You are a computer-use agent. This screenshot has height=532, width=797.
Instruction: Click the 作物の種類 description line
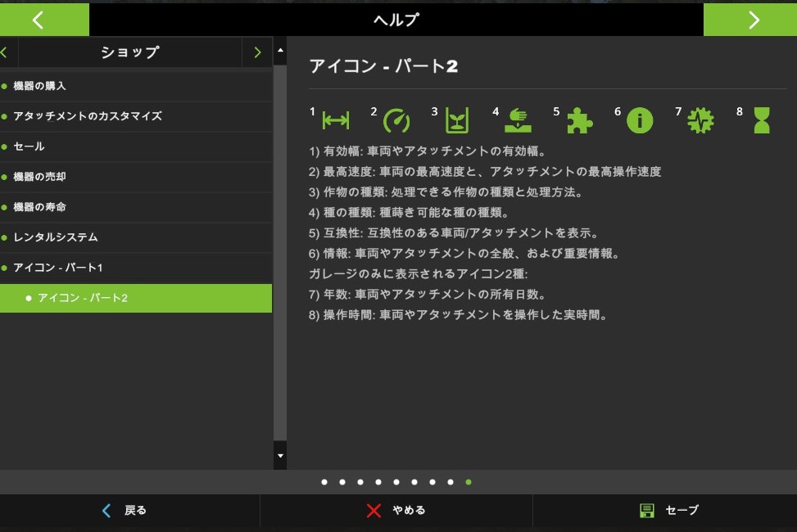point(446,192)
